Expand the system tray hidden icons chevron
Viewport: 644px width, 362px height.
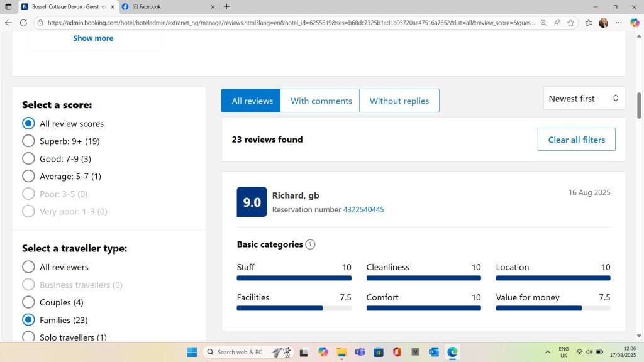pos(547,352)
